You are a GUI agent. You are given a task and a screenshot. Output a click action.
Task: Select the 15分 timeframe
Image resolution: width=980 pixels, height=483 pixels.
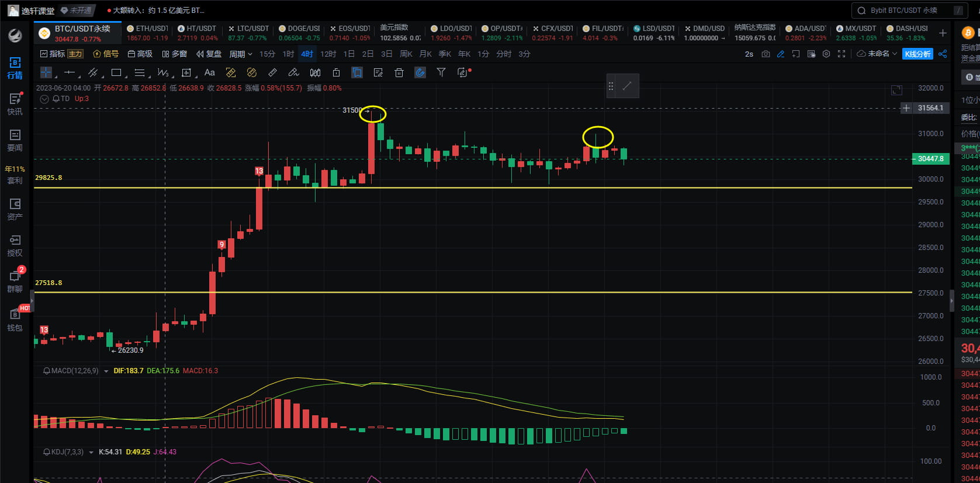(x=267, y=54)
